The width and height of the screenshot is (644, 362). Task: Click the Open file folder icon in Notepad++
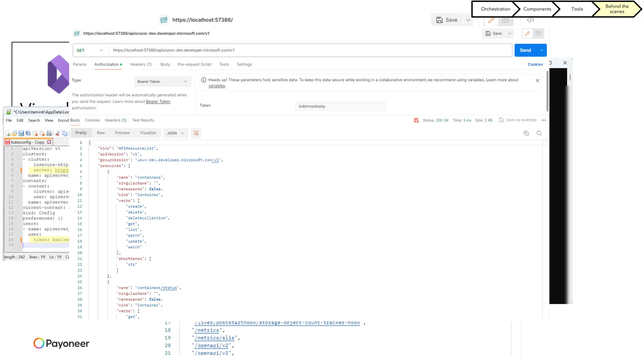click(14, 134)
